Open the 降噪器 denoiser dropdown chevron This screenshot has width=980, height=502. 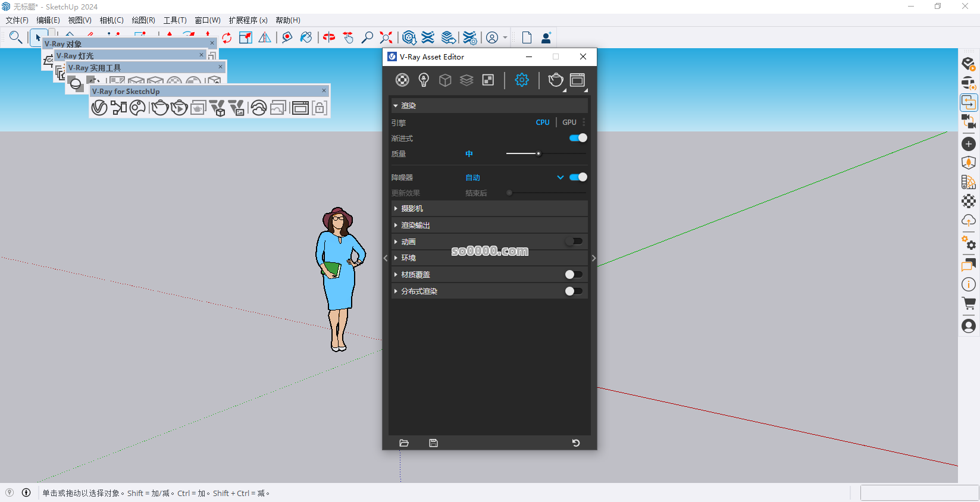(x=560, y=177)
